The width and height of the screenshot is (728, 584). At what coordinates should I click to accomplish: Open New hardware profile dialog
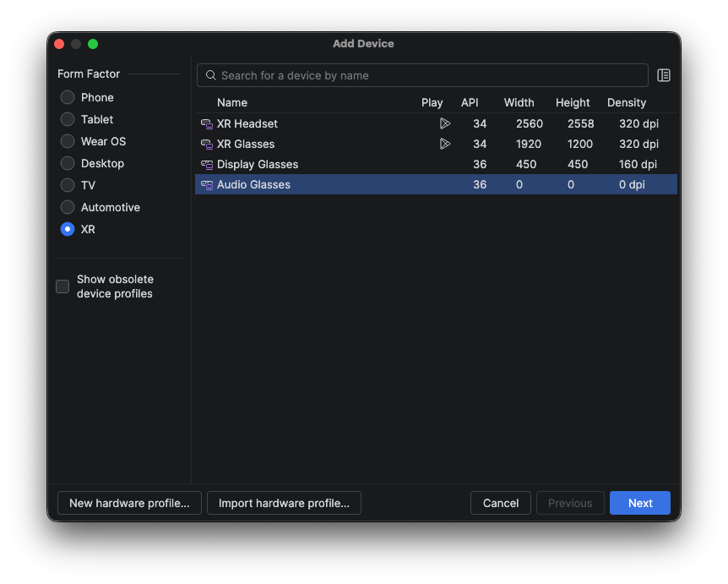click(x=129, y=503)
